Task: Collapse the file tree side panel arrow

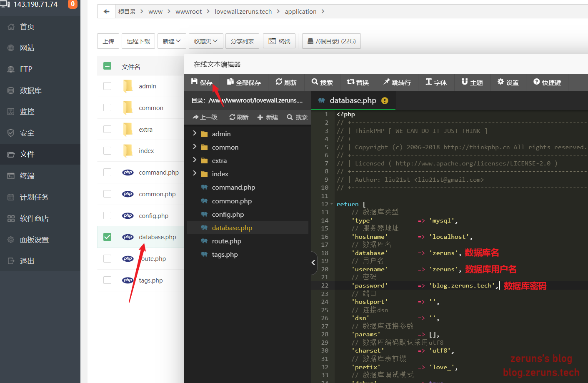Action: pos(313,263)
